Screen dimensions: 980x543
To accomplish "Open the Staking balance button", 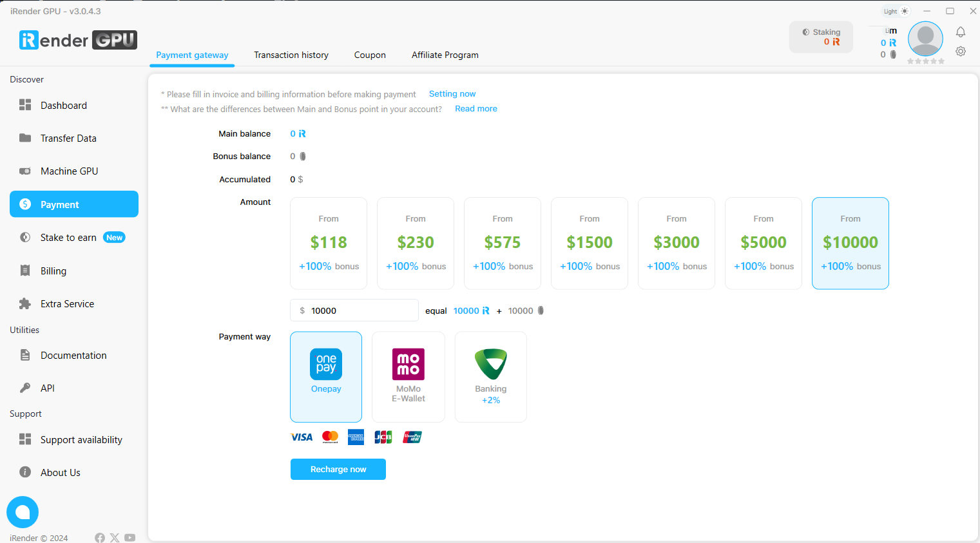I will click(821, 37).
